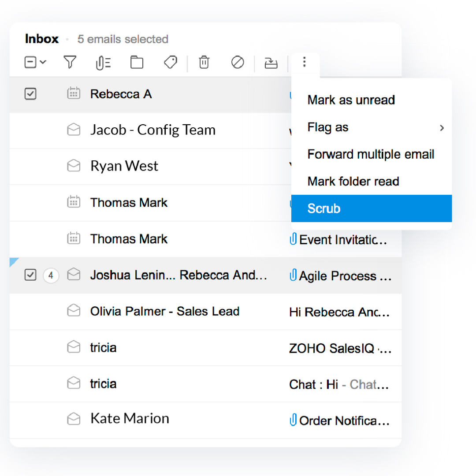The width and height of the screenshot is (476, 476).
Task: Click the three-dot more options icon
Action: 304,62
